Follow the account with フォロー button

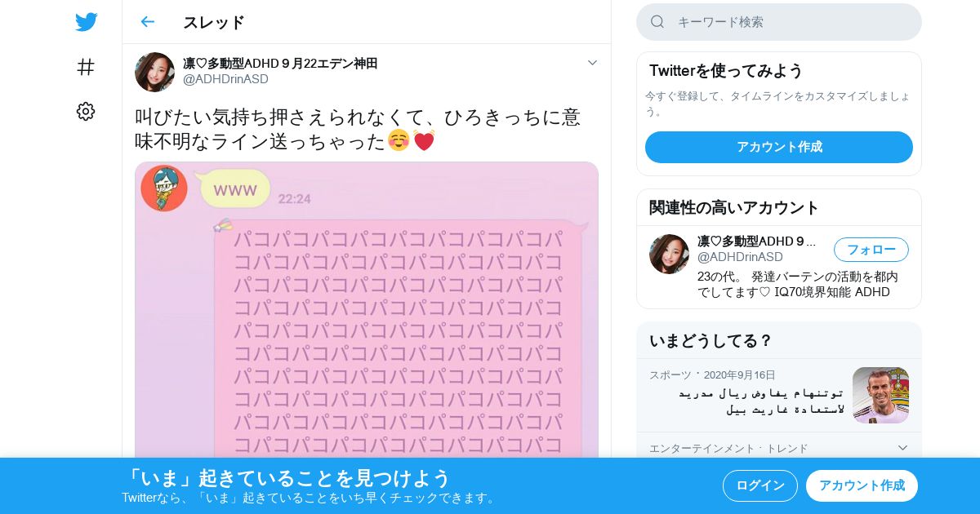pos(871,250)
